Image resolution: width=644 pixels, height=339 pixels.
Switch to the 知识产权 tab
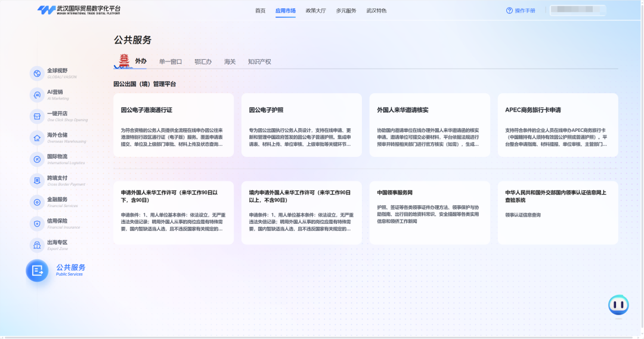coord(259,61)
